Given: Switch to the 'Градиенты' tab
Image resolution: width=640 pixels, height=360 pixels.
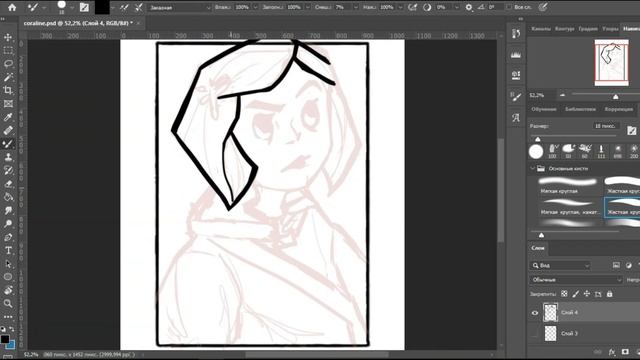Looking at the screenshot, I should (588, 29).
